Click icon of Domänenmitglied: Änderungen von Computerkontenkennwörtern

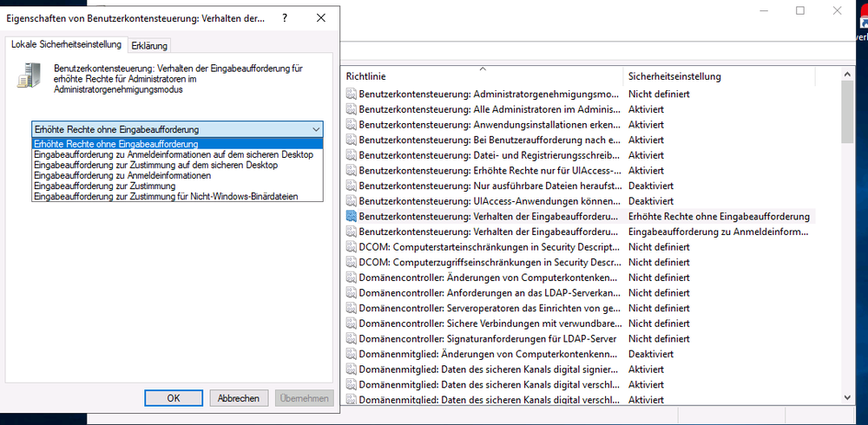coord(351,354)
